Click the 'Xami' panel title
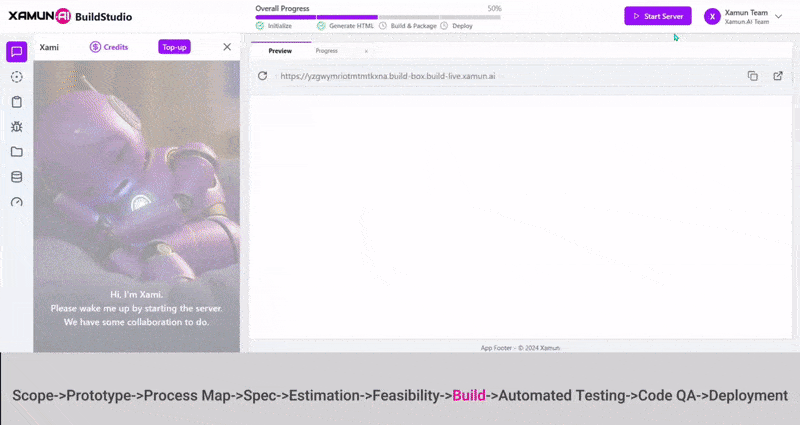 pyautogui.click(x=49, y=47)
